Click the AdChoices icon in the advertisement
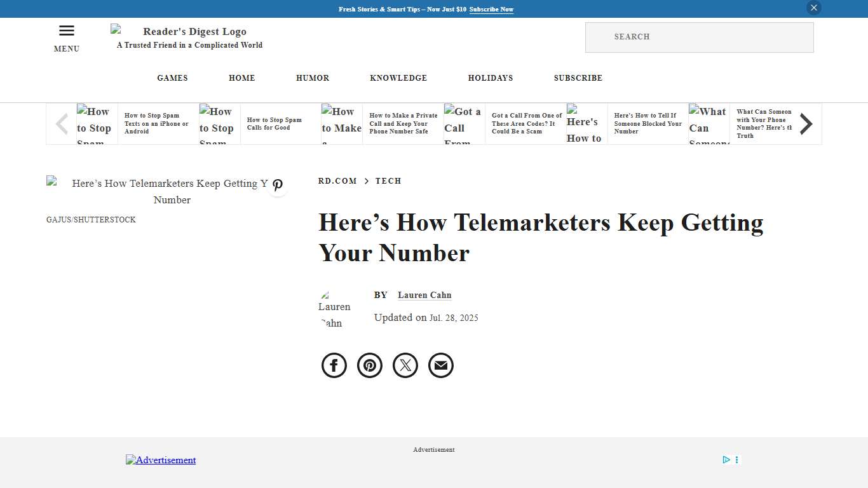This screenshot has width=868, height=488. click(726, 459)
